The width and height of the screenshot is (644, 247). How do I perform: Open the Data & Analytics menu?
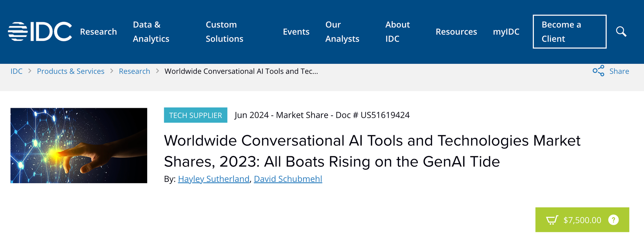[x=151, y=32]
